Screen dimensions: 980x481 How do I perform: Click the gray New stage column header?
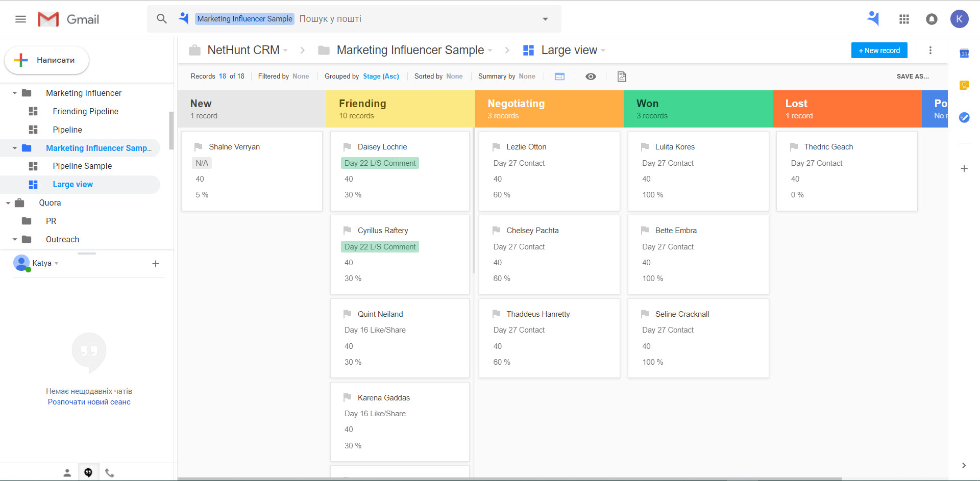tap(252, 109)
